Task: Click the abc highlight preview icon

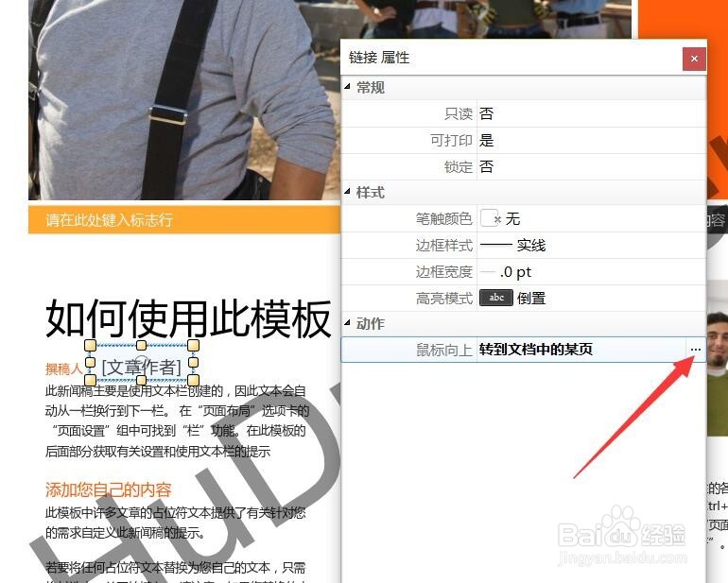Action: click(x=496, y=298)
